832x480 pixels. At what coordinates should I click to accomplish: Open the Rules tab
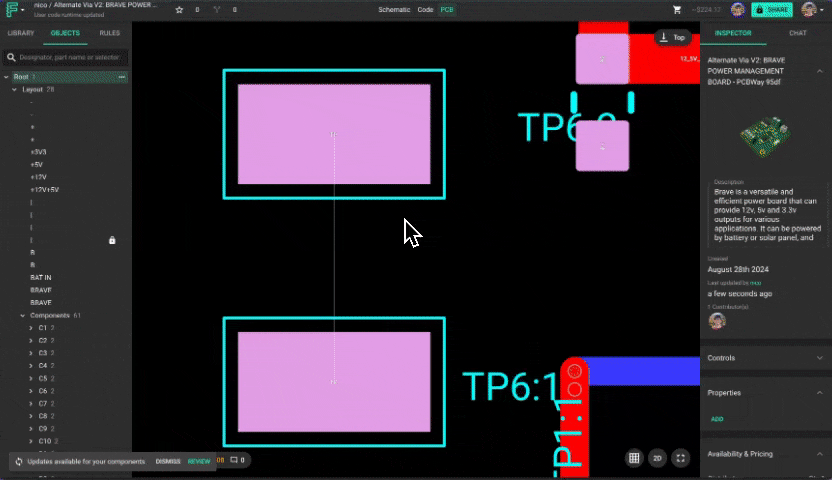tap(109, 33)
